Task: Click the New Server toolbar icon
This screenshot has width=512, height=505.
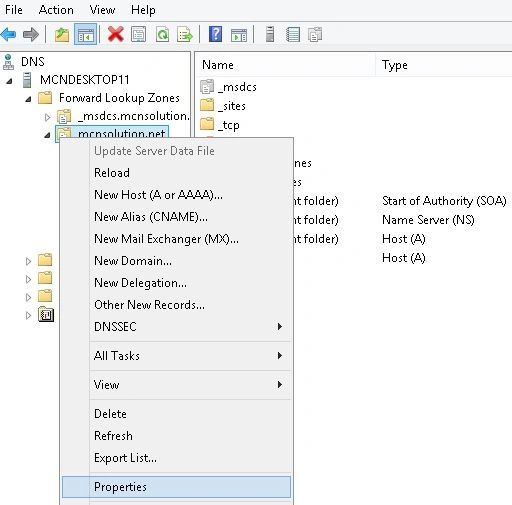Action: click(270, 34)
